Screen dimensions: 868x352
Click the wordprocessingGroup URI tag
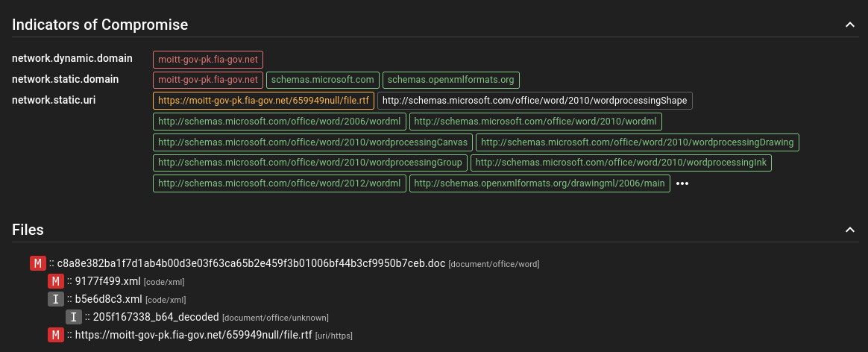[310, 163]
